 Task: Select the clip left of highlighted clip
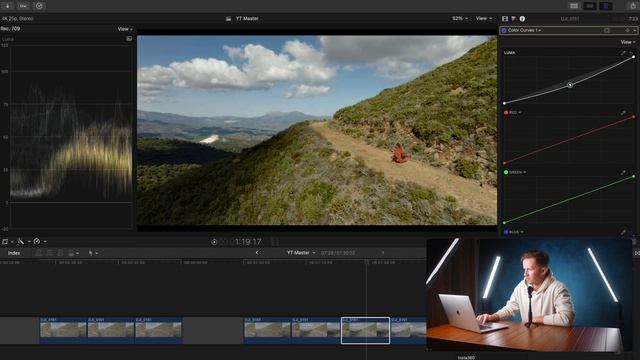click(x=316, y=330)
